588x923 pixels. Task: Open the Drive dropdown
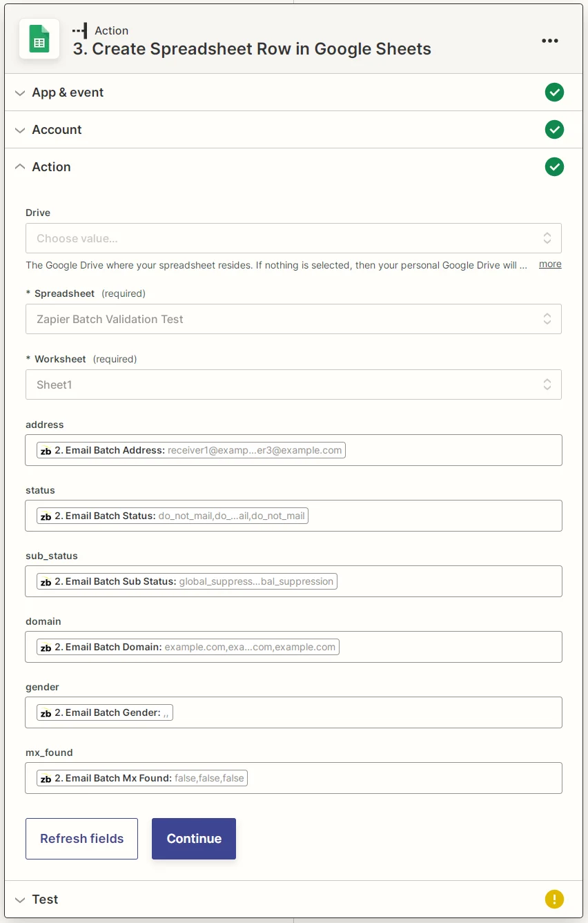click(x=293, y=238)
